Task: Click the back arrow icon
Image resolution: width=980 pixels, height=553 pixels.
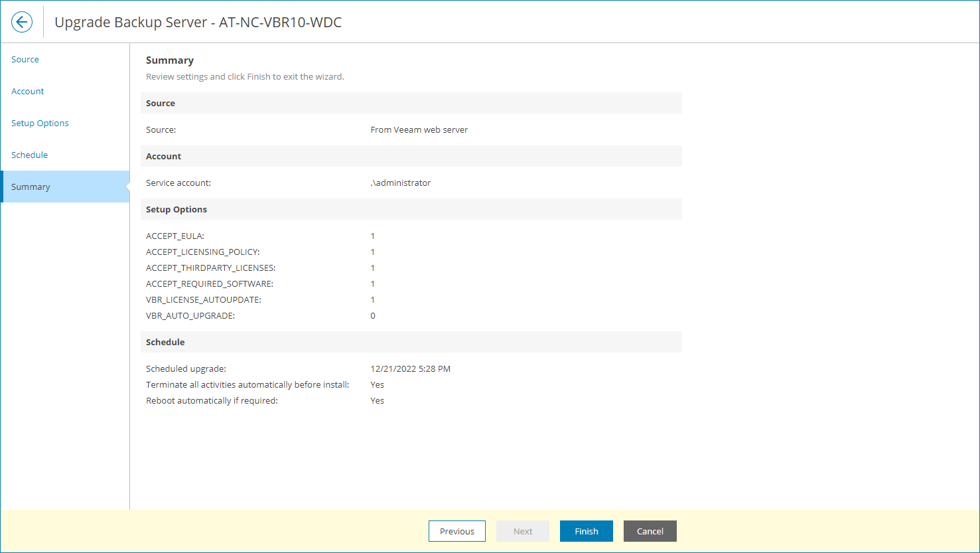Action: click(22, 22)
